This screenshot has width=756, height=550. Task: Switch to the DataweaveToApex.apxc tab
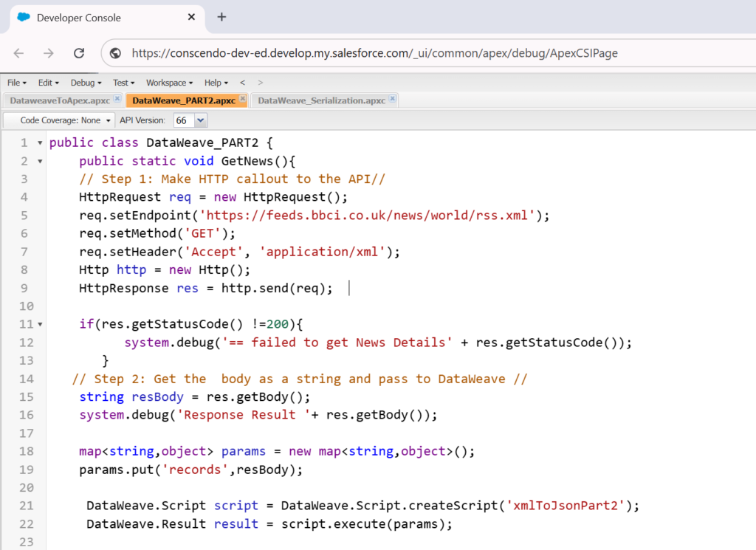pos(59,100)
